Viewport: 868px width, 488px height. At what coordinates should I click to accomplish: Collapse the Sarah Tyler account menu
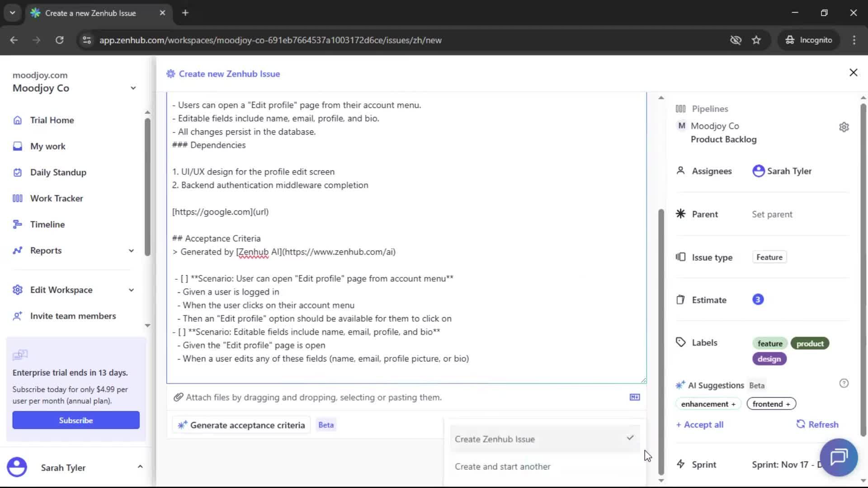click(140, 467)
